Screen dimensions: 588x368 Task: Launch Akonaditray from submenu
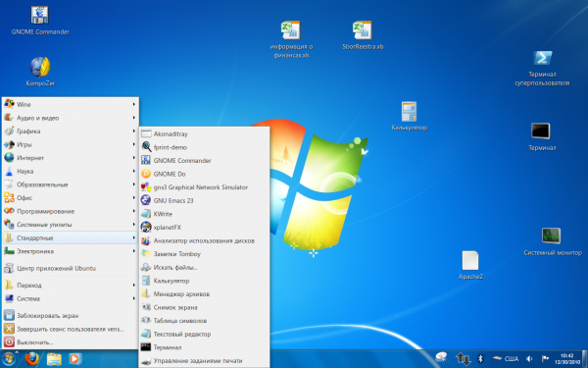pos(205,134)
